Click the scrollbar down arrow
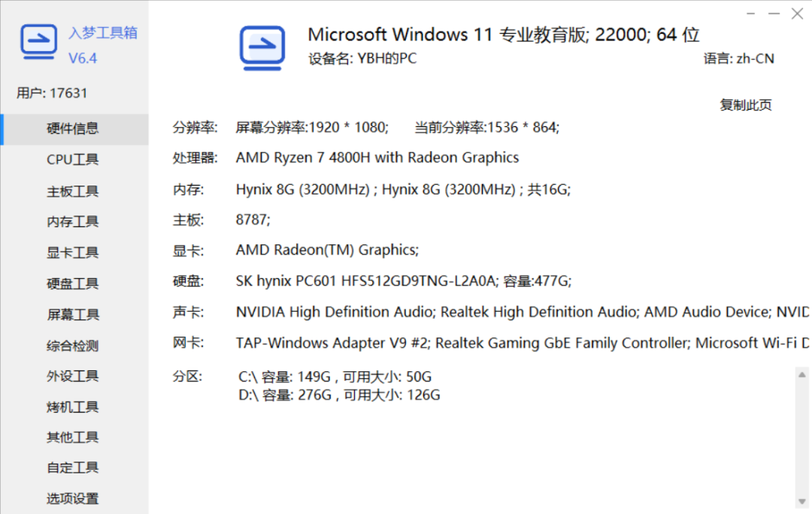Screen dimensions: 812x514 tap(801, 501)
